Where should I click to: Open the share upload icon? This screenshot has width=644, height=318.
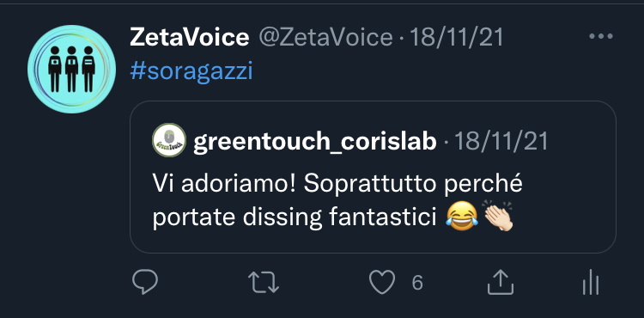[501, 282]
